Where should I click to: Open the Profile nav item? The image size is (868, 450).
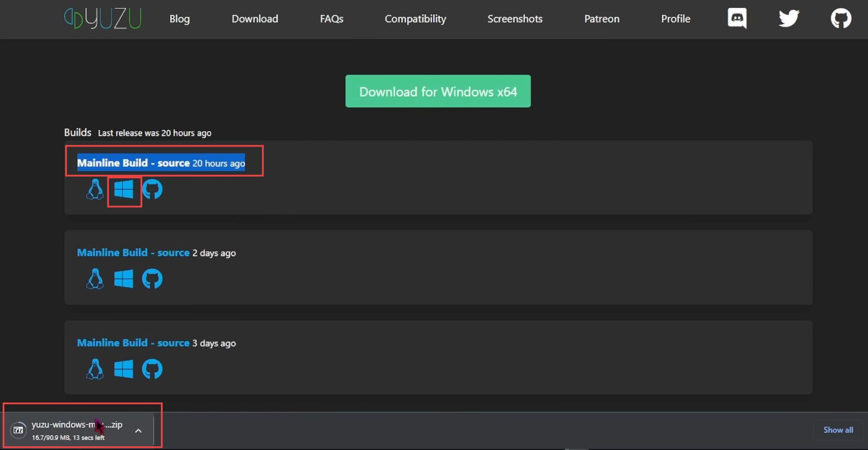tap(676, 19)
